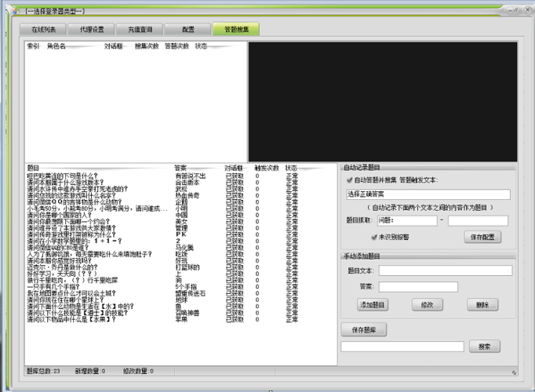This screenshot has height=392, width=535.
Task: Click the 触发次数 column header in question list
Action: (266, 168)
